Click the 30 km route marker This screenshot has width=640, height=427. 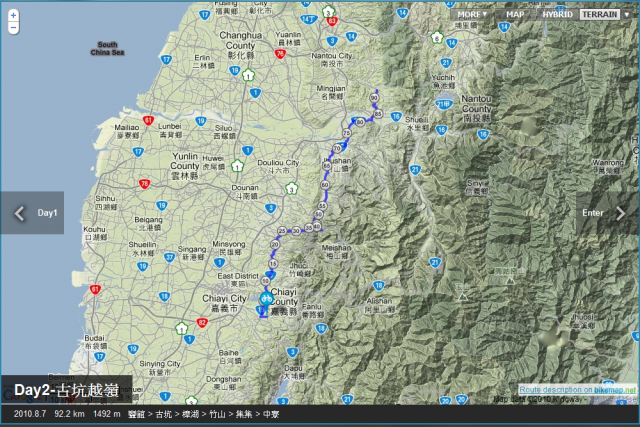point(296,231)
